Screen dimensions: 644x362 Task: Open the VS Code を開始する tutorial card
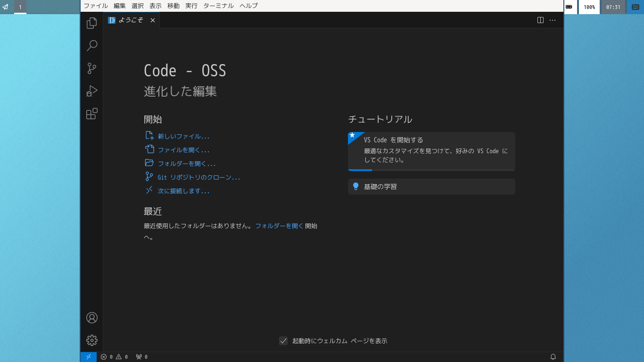(x=431, y=151)
